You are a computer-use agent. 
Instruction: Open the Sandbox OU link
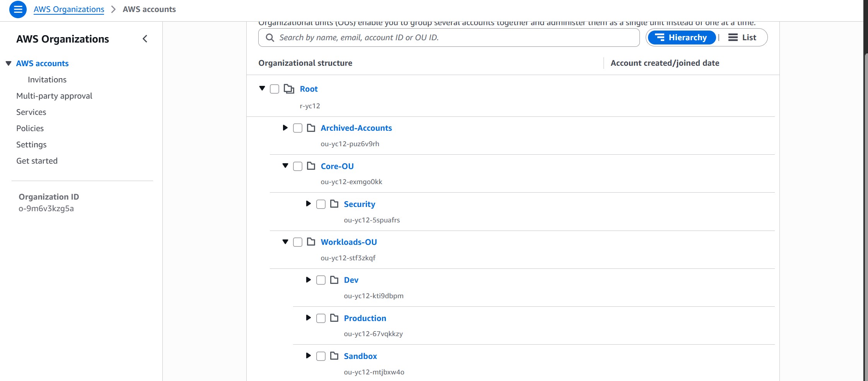[360, 356]
